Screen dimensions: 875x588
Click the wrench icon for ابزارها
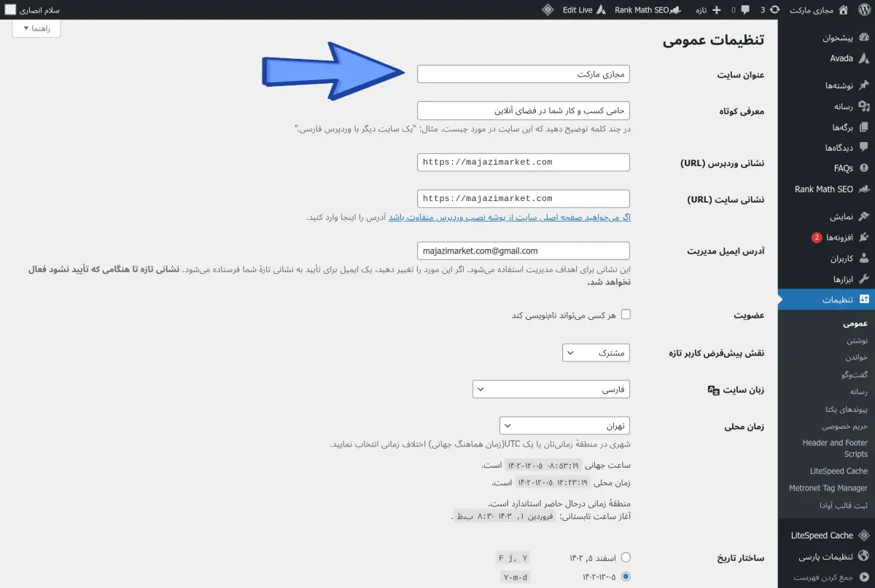click(x=864, y=279)
